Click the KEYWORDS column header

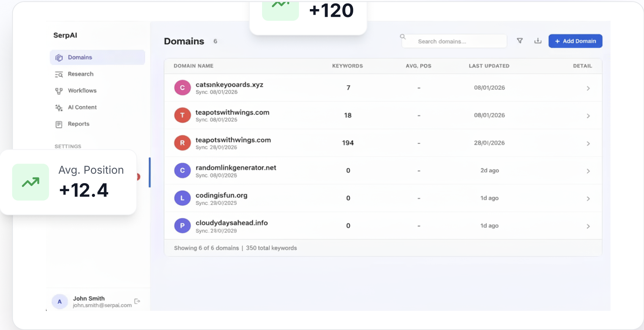click(x=347, y=66)
